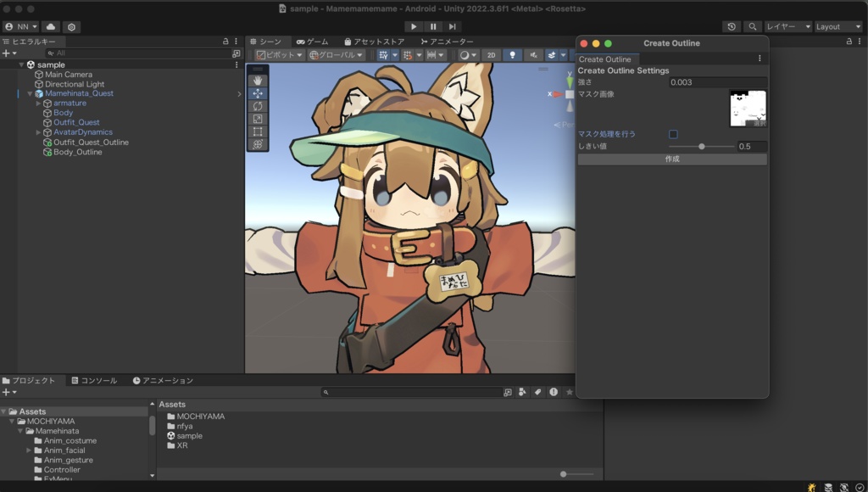Click the 強さ value input field

(x=717, y=82)
